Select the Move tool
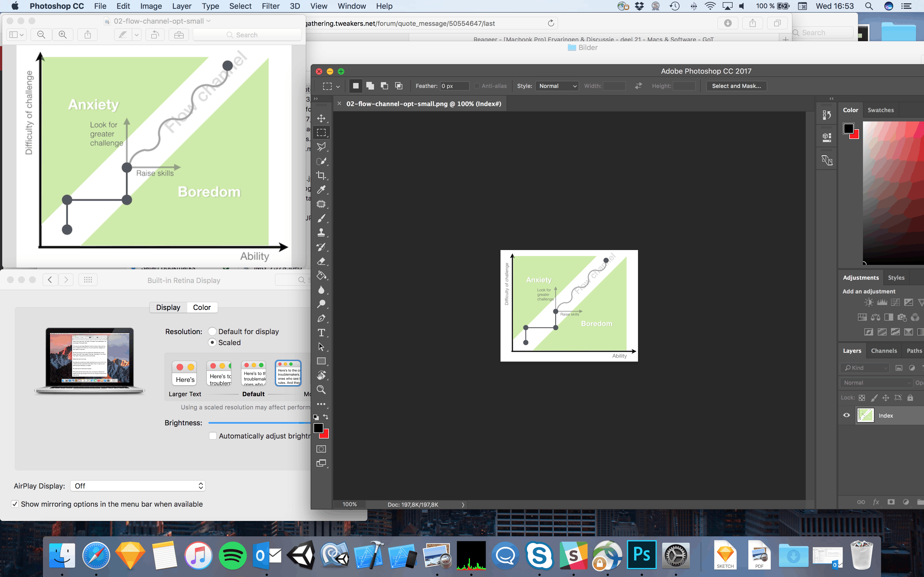This screenshot has width=924, height=577. tap(321, 118)
